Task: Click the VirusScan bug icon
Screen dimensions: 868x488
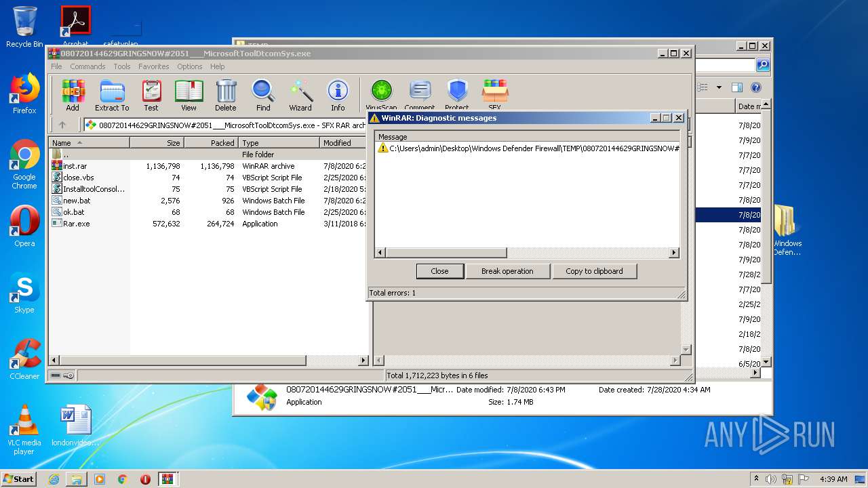Action: click(x=381, y=95)
